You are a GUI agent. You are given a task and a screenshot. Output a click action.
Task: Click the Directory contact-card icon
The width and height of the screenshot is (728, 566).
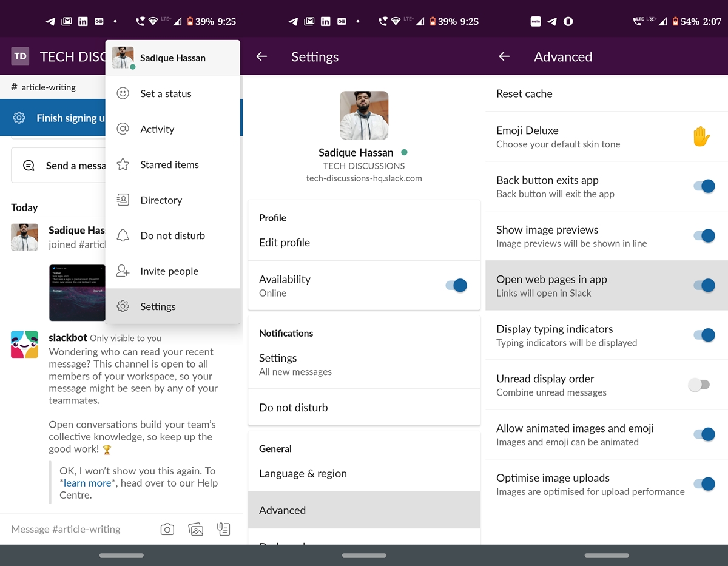pyautogui.click(x=123, y=200)
